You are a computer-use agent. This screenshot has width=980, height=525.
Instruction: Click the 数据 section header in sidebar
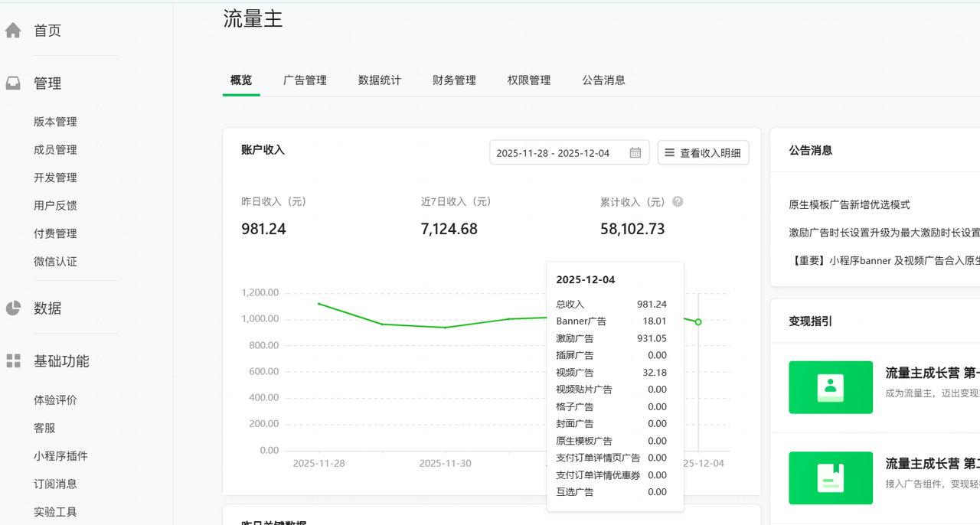[47, 308]
